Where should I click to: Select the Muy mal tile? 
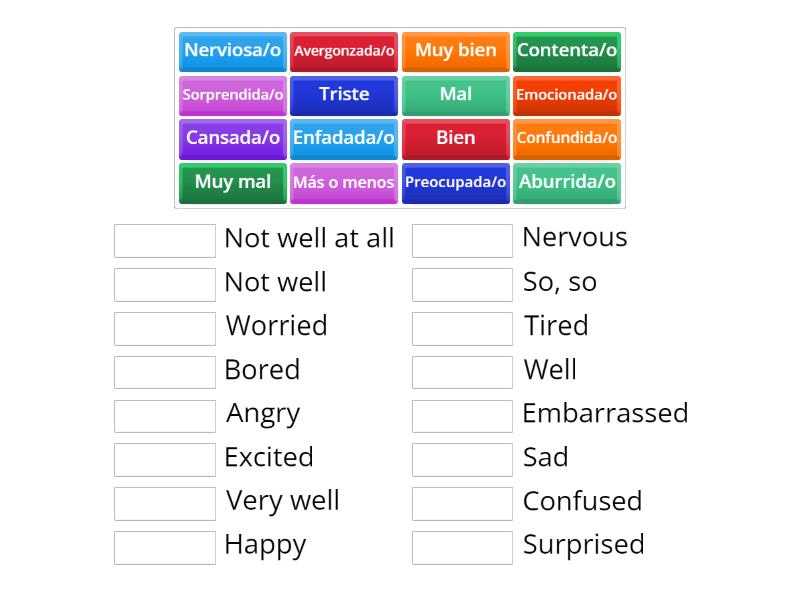click(x=233, y=183)
